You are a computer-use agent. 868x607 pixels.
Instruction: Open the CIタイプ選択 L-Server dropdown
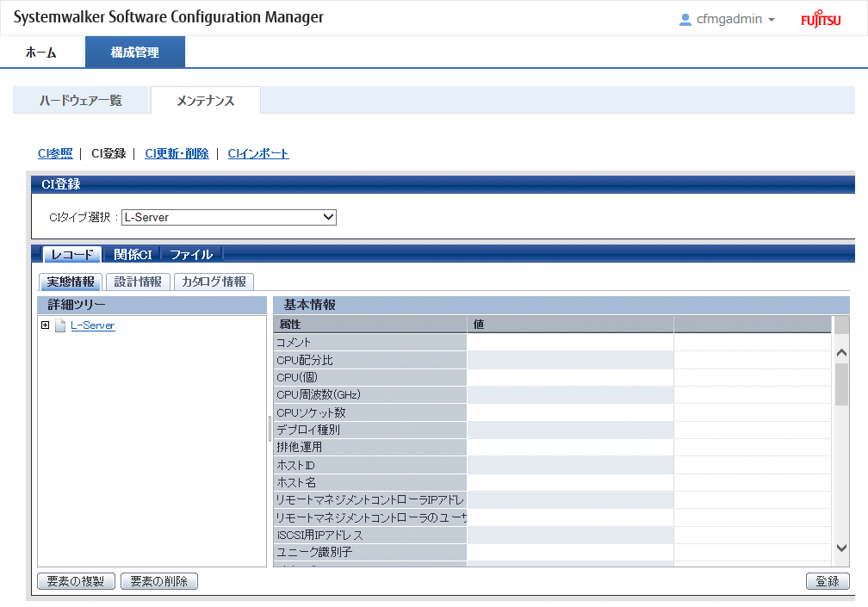point(229,218)
